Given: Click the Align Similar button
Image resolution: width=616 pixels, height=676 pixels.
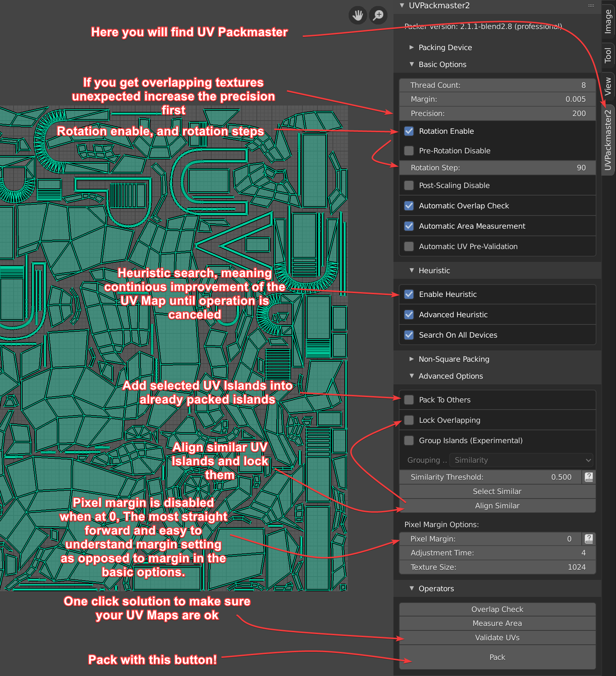Looking at the screenshot, I should pos(497,506).
